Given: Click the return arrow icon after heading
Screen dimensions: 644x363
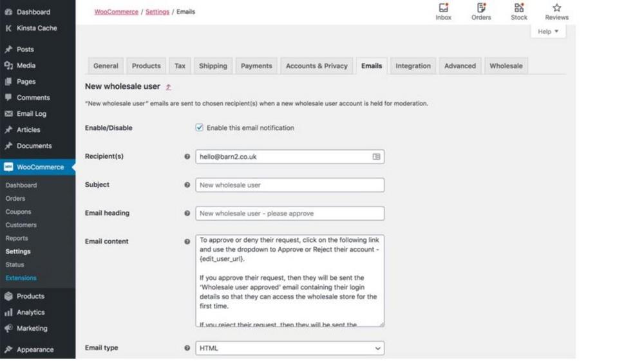Looking at the screenshot, I should 169,87.
